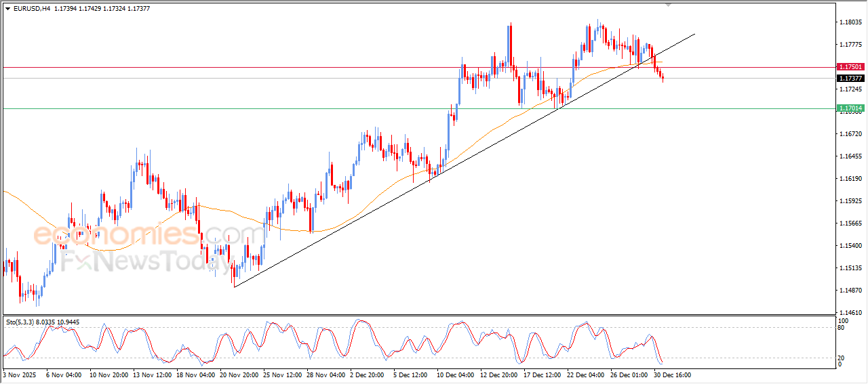Select the red 1.17501 price label

click(x=850, y=67)
